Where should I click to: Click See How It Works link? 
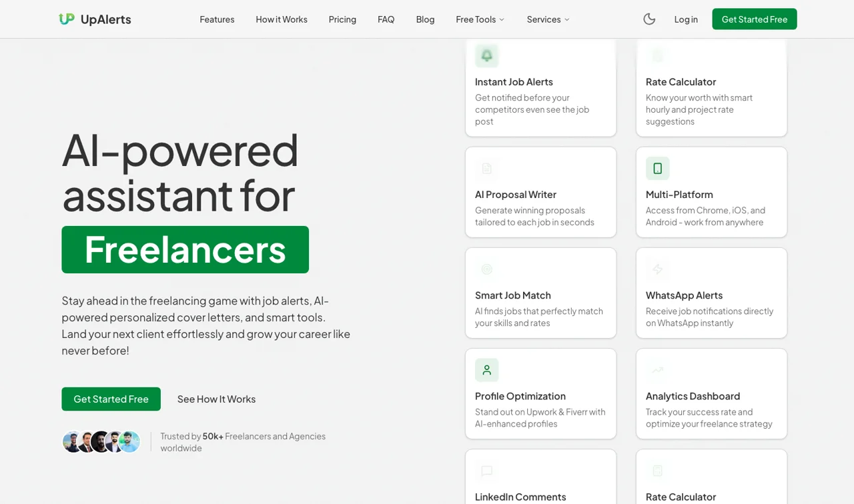(216, 399)
